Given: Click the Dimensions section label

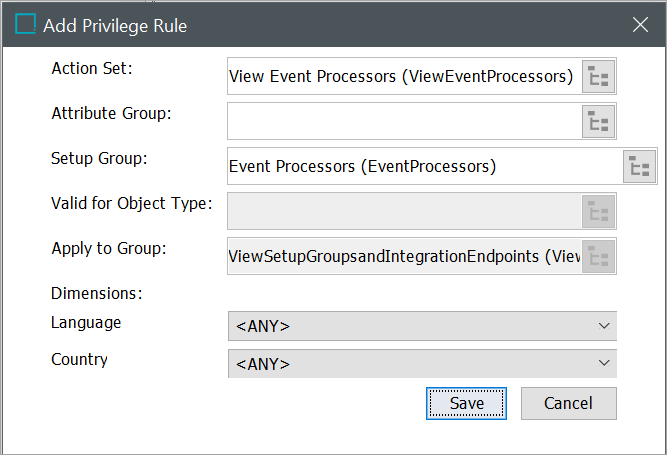Looking at the screenshot, I should [x=97, y=294].
